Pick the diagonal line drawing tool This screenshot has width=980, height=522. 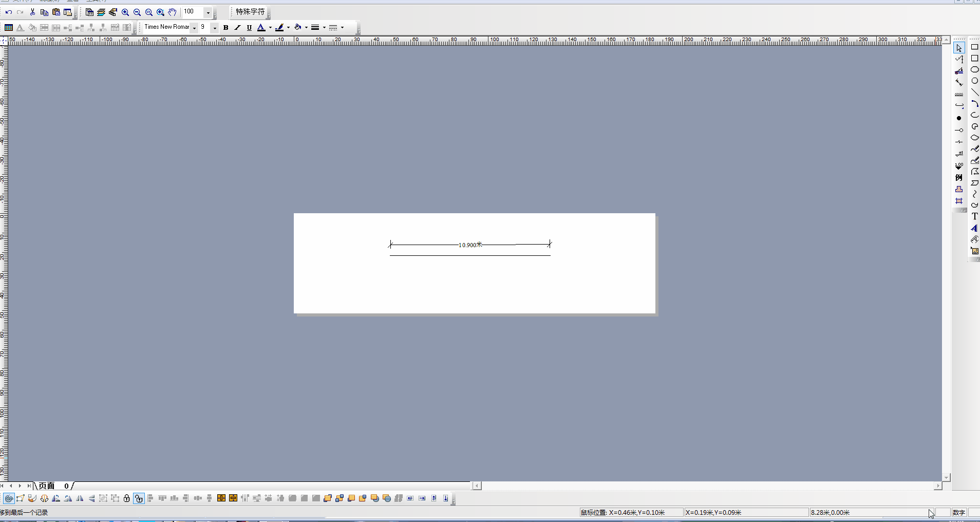(974, 92)
